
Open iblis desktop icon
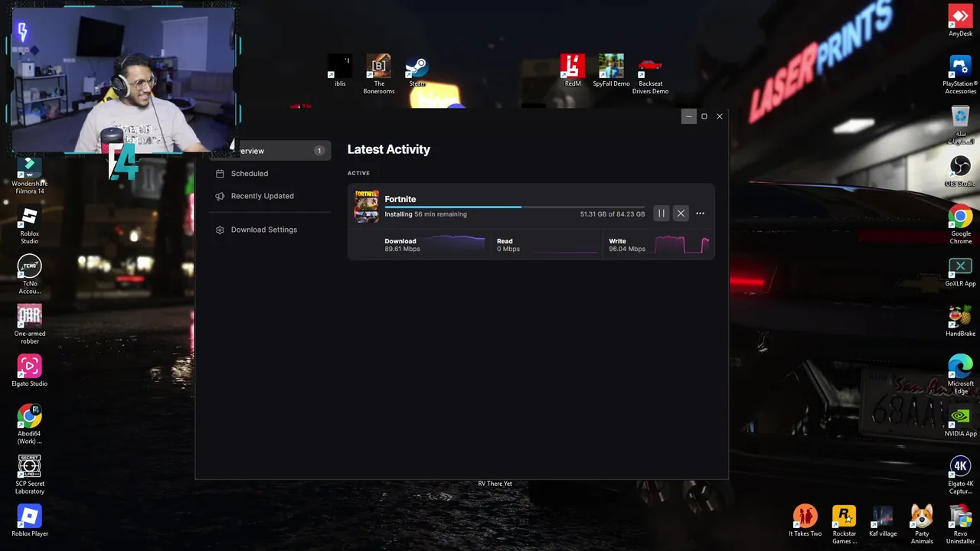pyautogui.click(x=340, y=71)
